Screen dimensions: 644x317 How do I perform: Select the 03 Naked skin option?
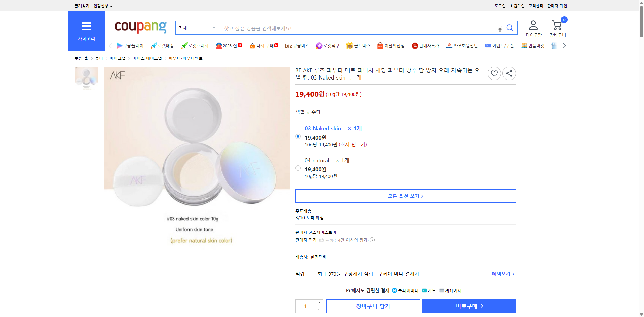[298, 136]
